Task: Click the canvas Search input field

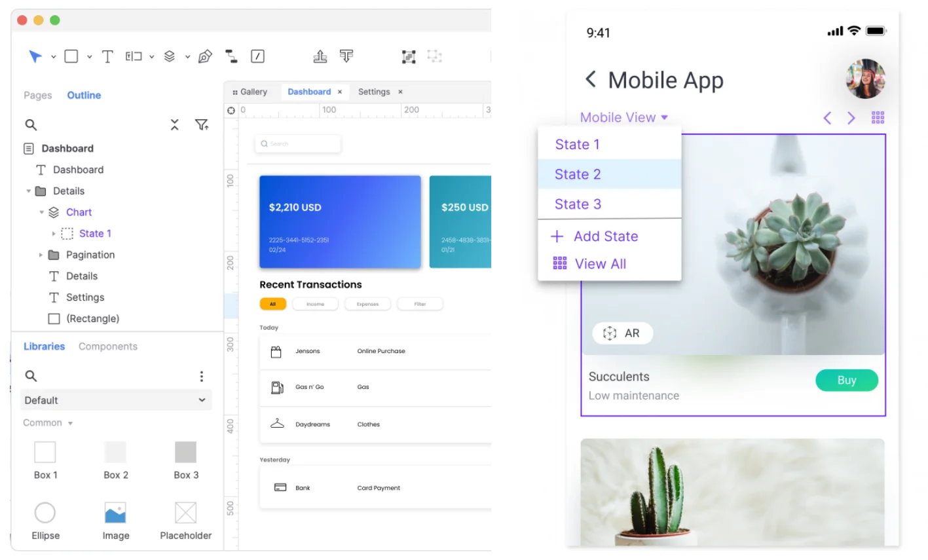Action: [298, 143]
